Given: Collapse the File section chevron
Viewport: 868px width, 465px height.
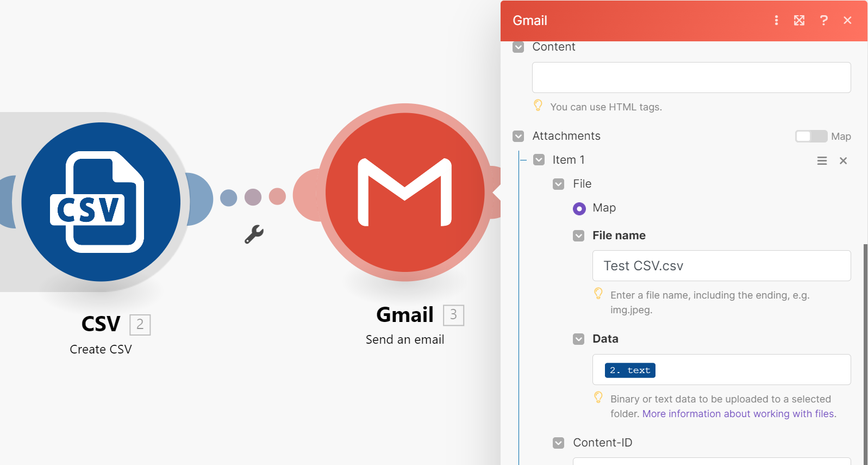Looking at the screenshot, I should (x=559, y=184).
